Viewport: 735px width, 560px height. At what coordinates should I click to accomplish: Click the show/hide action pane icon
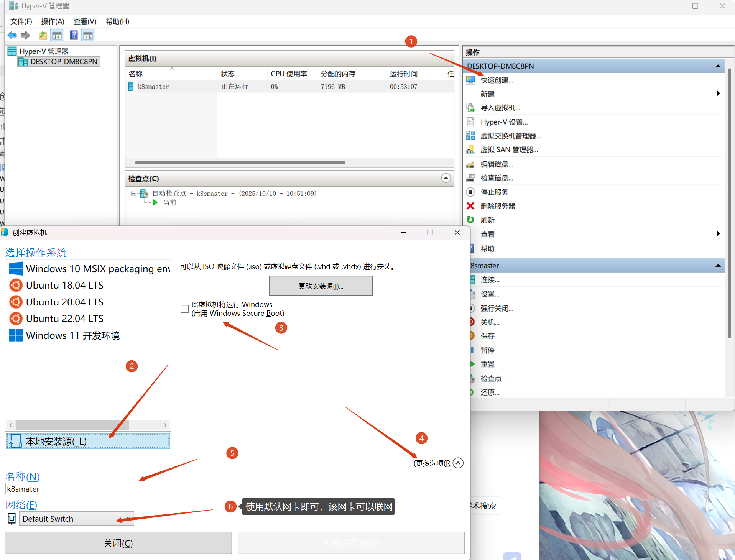pyautogui.click(x=88, y=35)
